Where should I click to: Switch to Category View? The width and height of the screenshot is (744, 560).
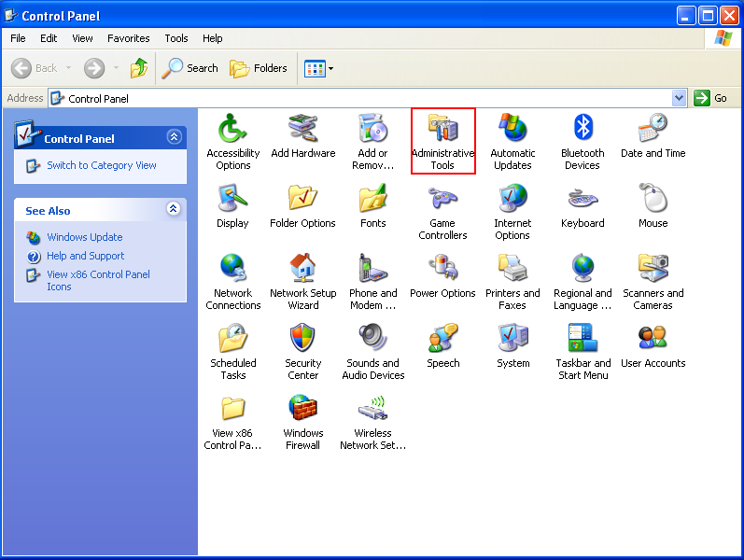point(102,165)
